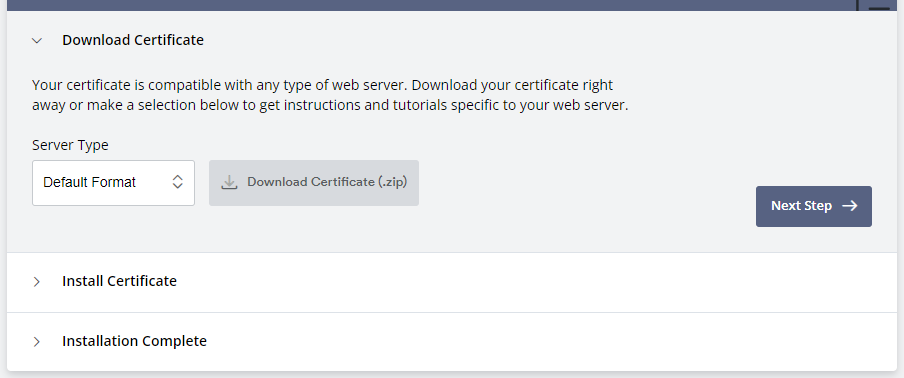Collapse the Download Certificate section chevron

tap(37, 40)
